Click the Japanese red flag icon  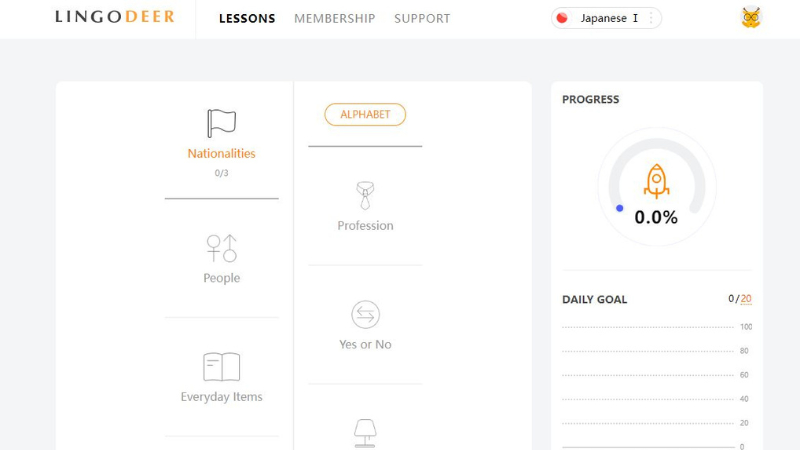pyautogui.click(x=562, y=18)
